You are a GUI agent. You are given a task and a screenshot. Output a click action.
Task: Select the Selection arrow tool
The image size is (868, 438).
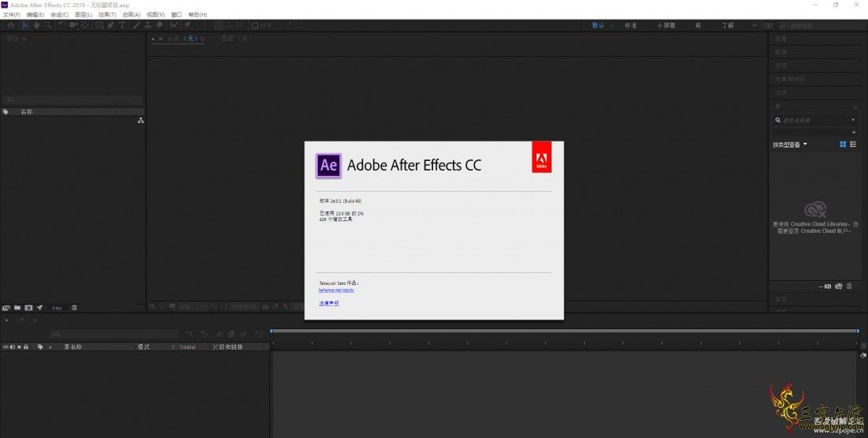pos(24,25)
